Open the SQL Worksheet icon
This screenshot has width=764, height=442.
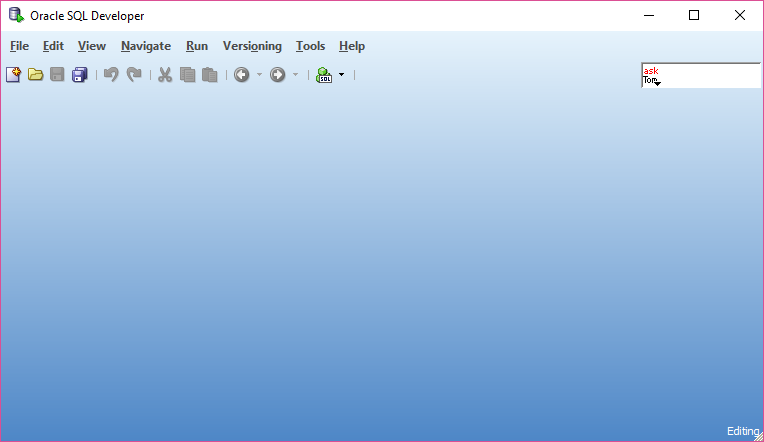click(x=323, y=75)
